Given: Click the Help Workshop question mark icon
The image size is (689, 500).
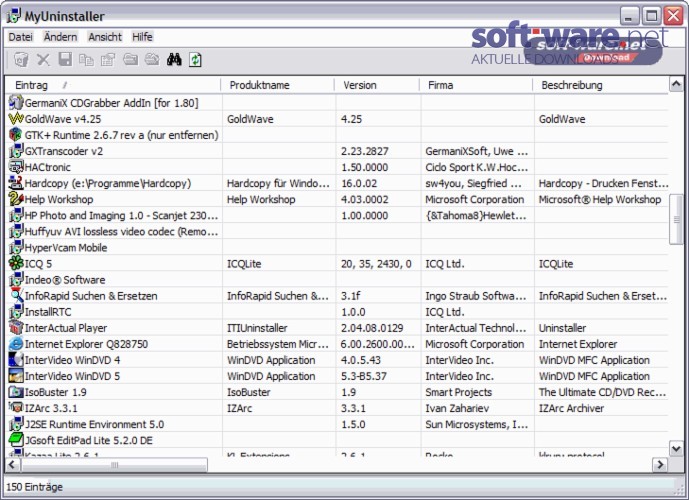Looking at the screenshot, I should click(x=16, y=199).
